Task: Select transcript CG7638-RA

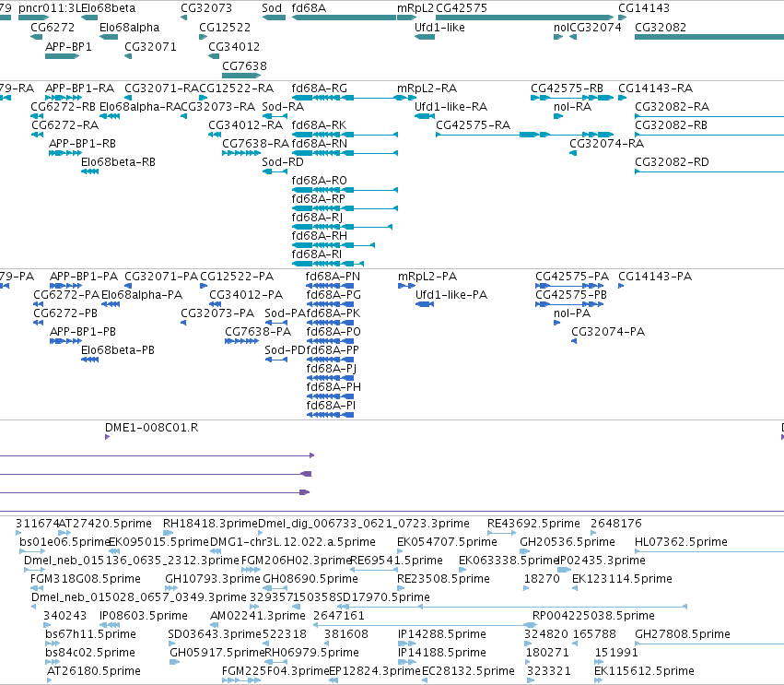Action: 255,144
